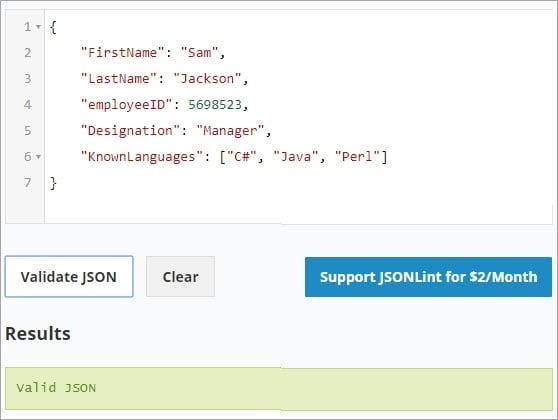The width and height of the screenshot is (558, 420).
Task: Click line number 7 in gutter
Action: pyautogui.click(x=28, y=183)
